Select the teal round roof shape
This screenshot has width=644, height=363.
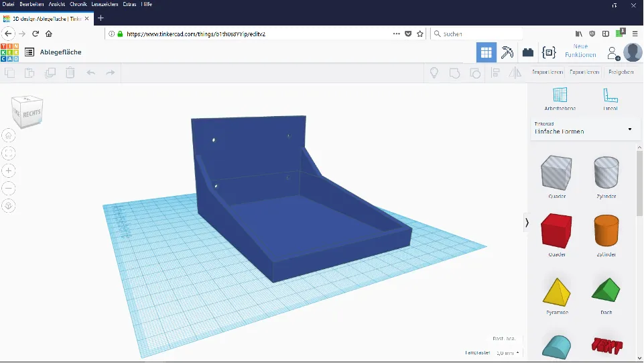click(x=556, y=348)
